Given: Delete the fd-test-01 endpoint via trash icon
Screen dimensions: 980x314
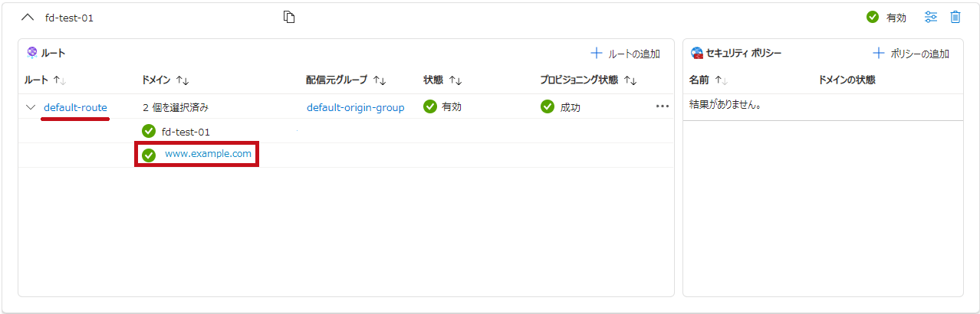Looking at the screenshot, I should [955, 17].
